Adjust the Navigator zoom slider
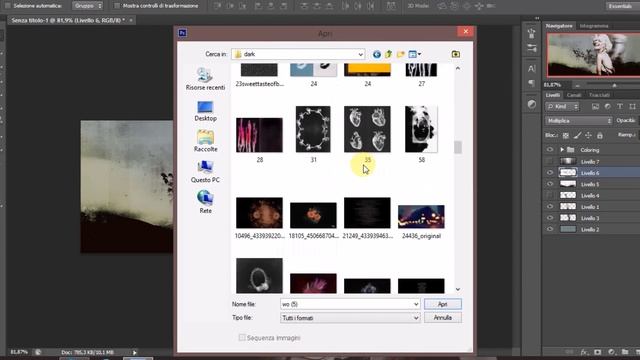640x360 pixels. point(614,85)
